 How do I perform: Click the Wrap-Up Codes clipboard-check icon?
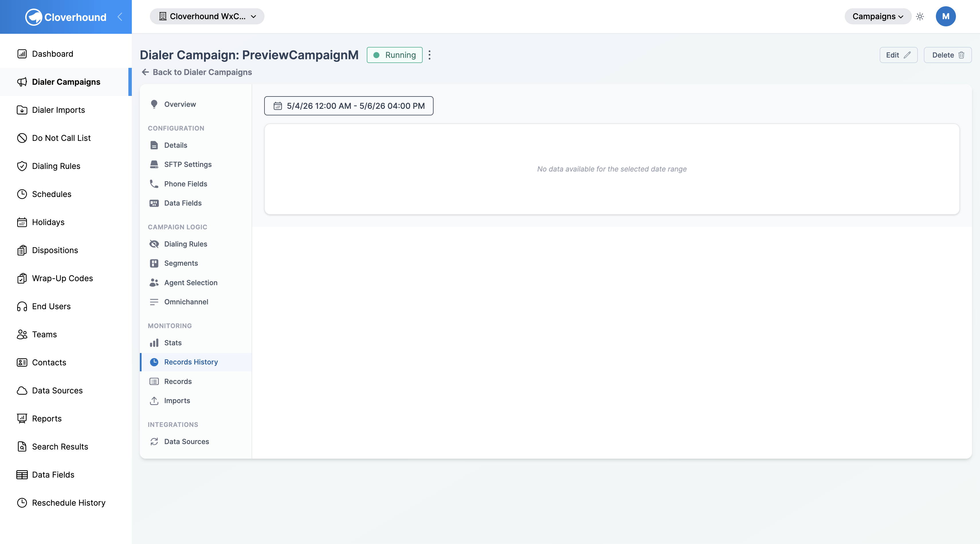coord(22,278)
